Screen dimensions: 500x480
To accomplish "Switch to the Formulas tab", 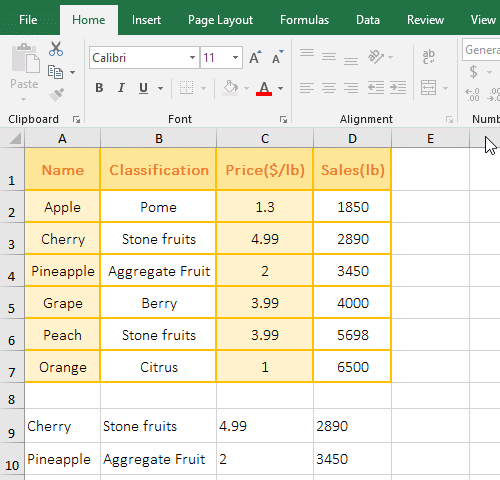I will 304,20.
